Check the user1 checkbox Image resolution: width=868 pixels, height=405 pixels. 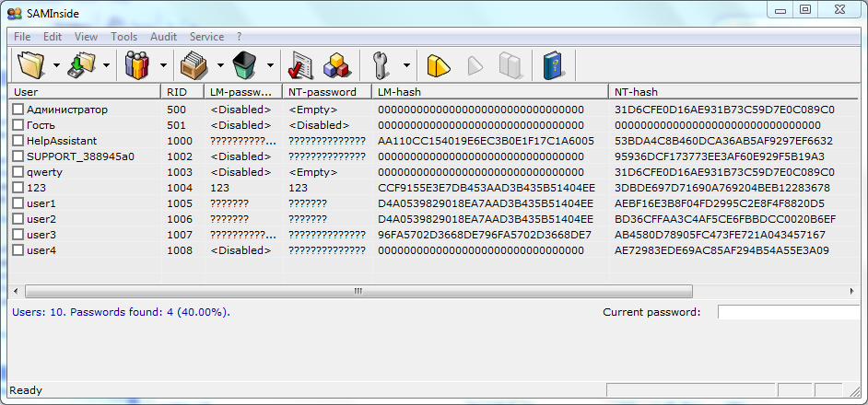[18, 203]
